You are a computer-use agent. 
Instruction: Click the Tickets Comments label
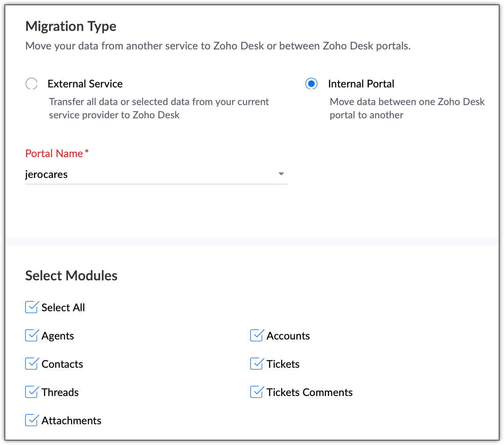pyautogui.click(x=309, y=392)
